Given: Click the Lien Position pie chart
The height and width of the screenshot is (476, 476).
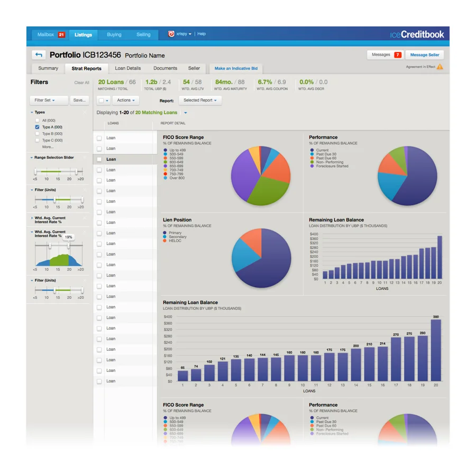Looking at the screenshot, I should point(261,258).
